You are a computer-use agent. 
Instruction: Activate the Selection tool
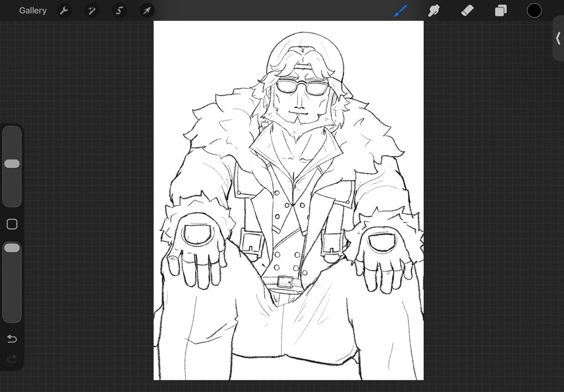(x=119, y=10)
